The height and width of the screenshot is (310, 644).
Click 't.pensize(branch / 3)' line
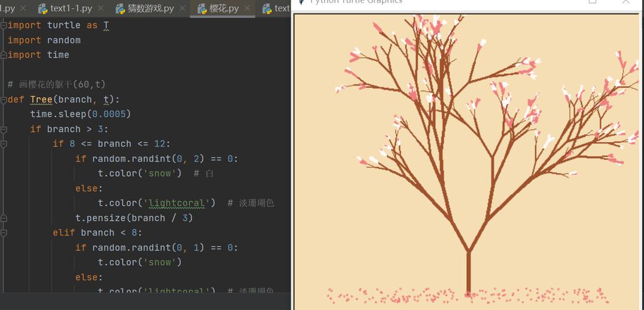pos(134,218)
